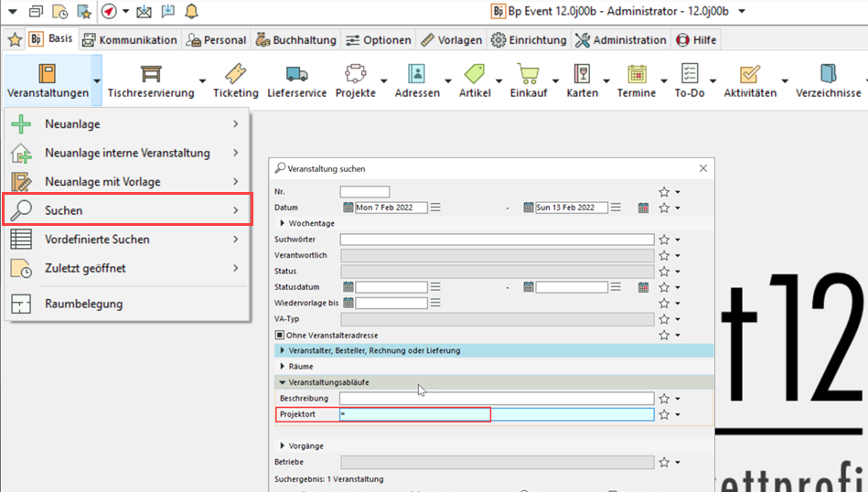The height and width of the screenshot is (492, 868).
Task: Toggle favorite star next to Projektort field
Action: click(665, 415)
